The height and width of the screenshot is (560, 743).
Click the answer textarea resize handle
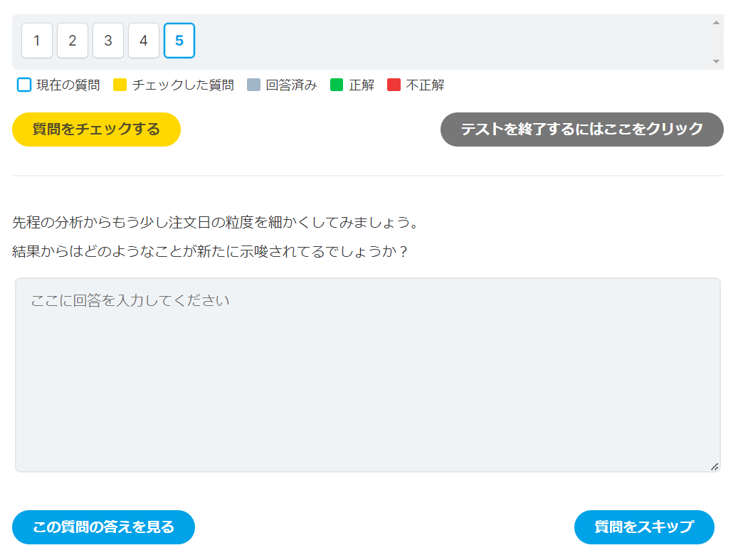tap(714, 466)
